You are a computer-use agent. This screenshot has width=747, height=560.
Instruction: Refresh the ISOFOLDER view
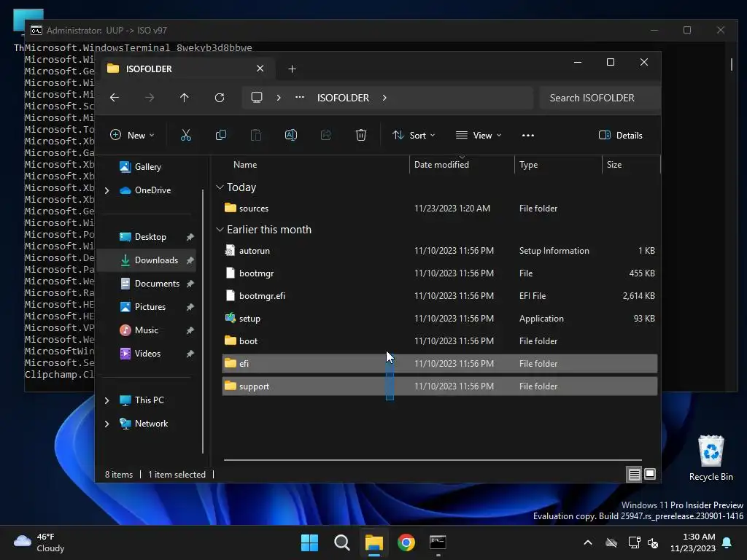pyautogui.click(x=220, y=98)
